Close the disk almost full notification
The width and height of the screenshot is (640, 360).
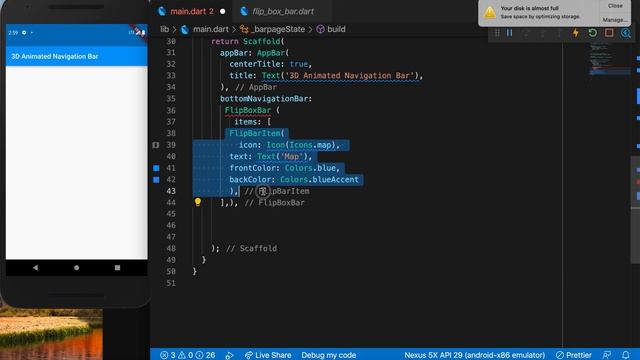point(615,6)
